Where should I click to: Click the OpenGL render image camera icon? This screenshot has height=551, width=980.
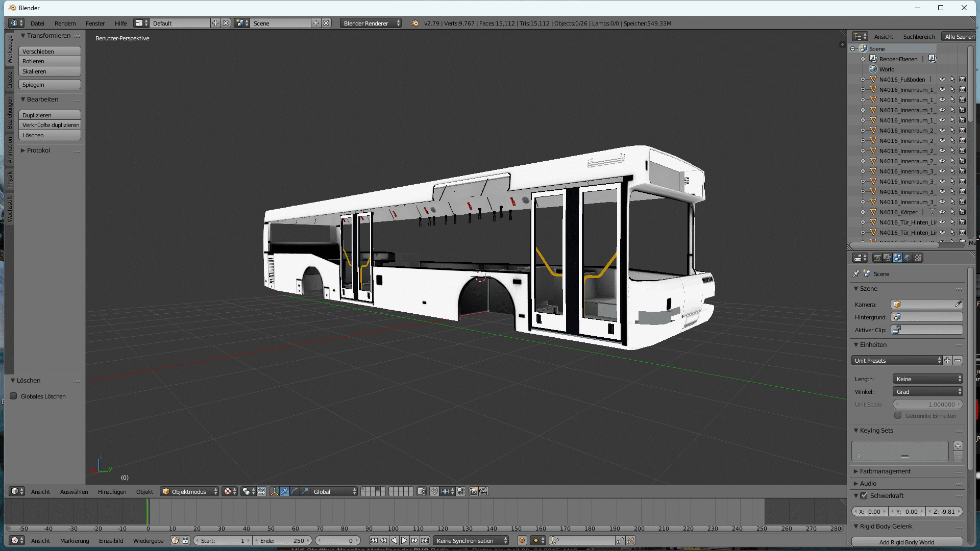tap(473, 491)
